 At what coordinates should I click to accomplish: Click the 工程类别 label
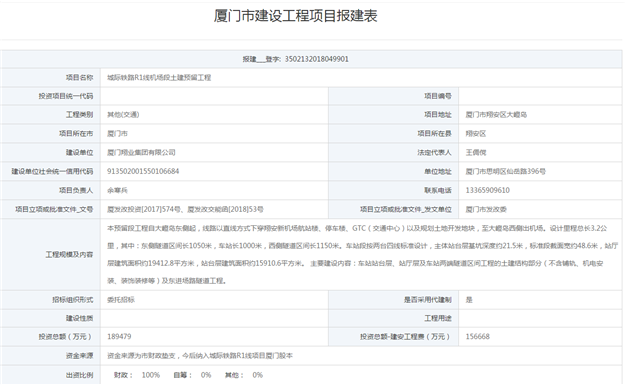click(x=79, y=115)
